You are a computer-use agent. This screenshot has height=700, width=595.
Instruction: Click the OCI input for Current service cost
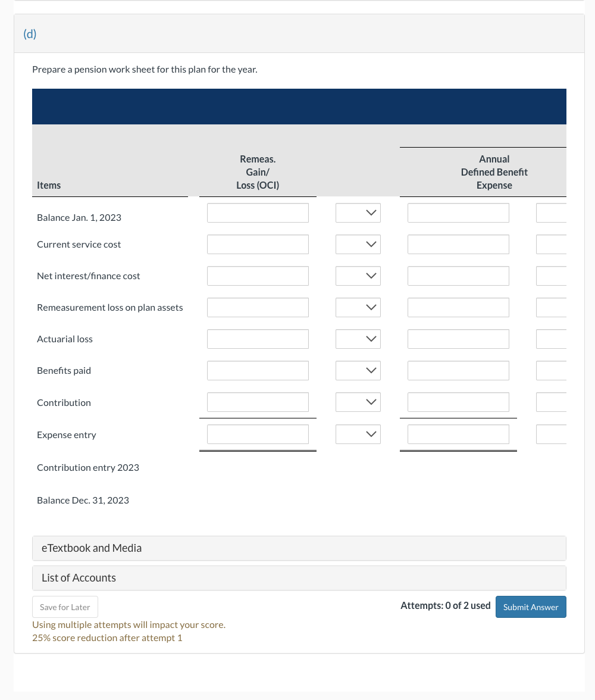coord(258,244)
